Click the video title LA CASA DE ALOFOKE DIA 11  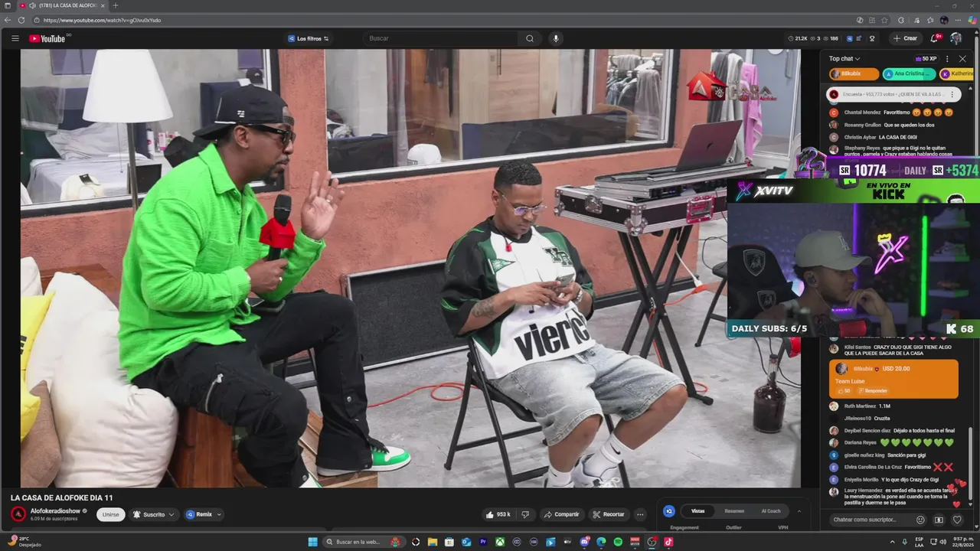62,497
